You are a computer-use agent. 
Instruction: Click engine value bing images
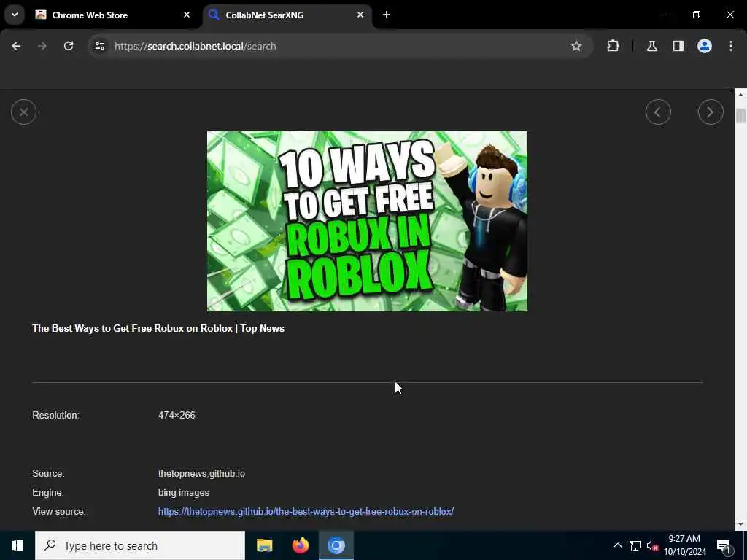coord(183,493)
